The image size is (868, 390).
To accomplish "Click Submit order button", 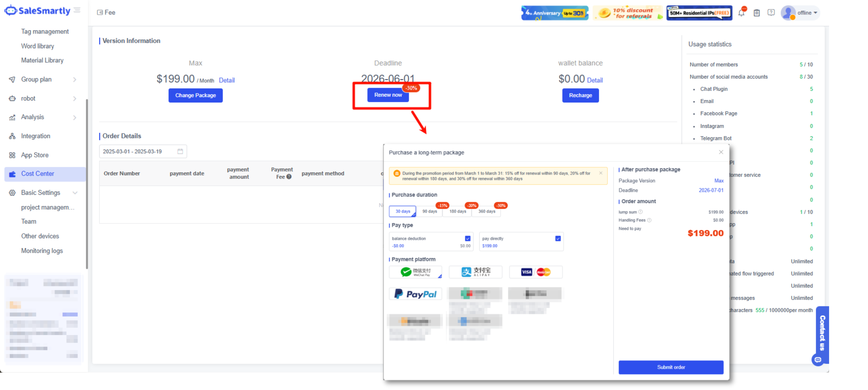I will tap(671, 367).
